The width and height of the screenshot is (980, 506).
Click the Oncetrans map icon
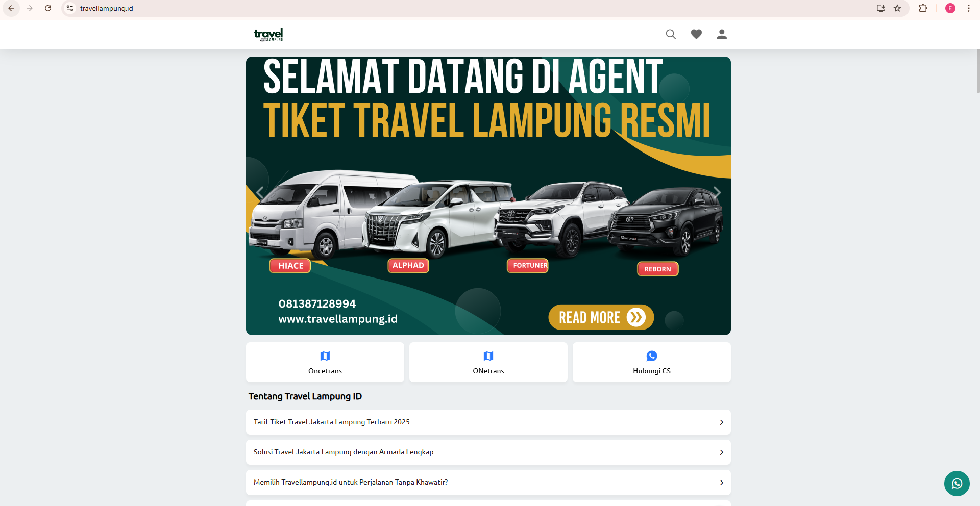pos(325,356)
